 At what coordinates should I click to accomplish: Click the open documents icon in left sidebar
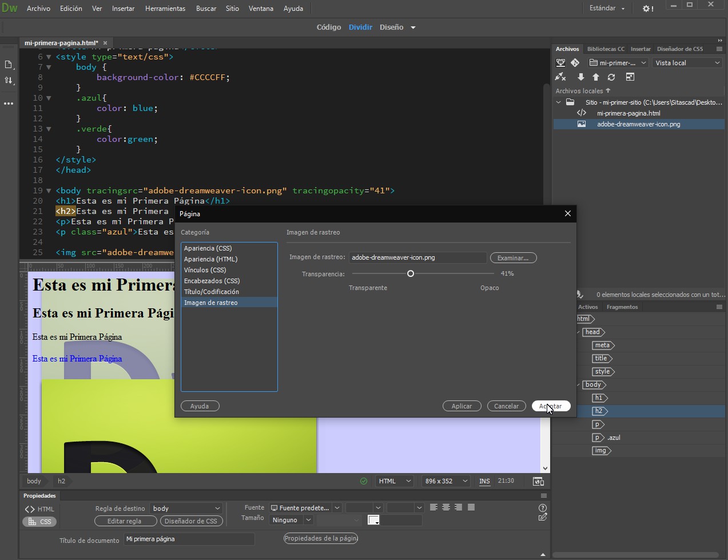click(9, 65)
